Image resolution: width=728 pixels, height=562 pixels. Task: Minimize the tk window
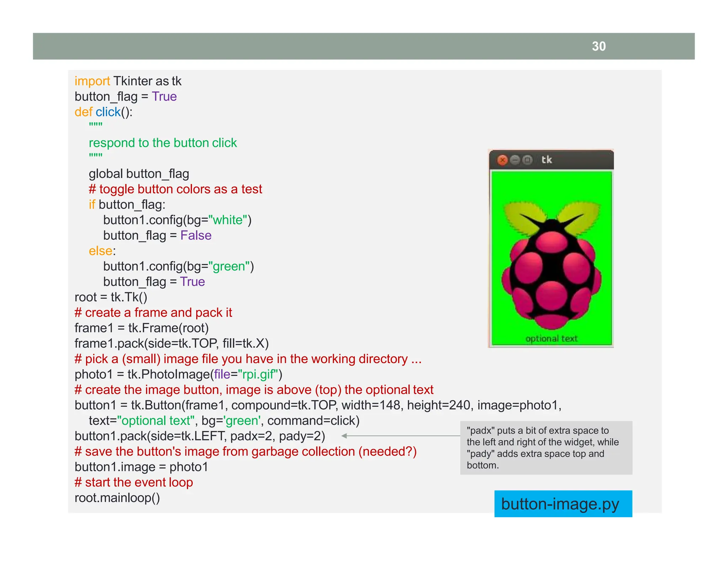[x=515, y=160]
